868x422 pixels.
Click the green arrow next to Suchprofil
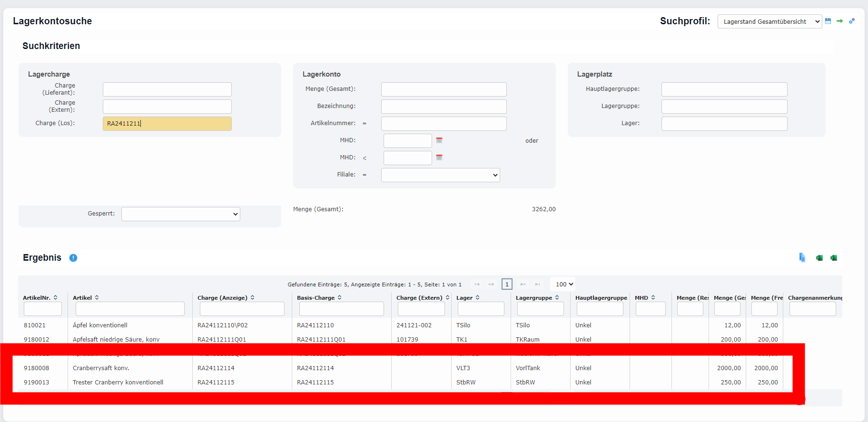(x=840, y=21)
